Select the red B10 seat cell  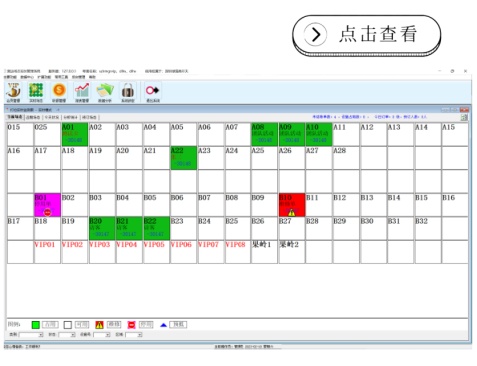coord(292,205)
